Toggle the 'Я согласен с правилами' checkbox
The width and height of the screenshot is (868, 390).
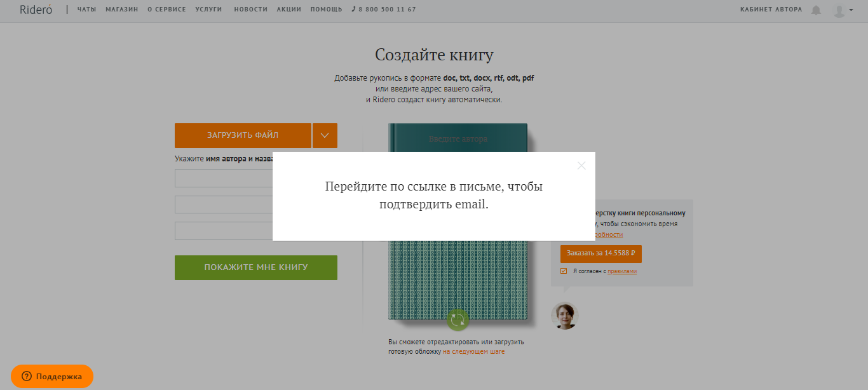click(x=564, y=271)
